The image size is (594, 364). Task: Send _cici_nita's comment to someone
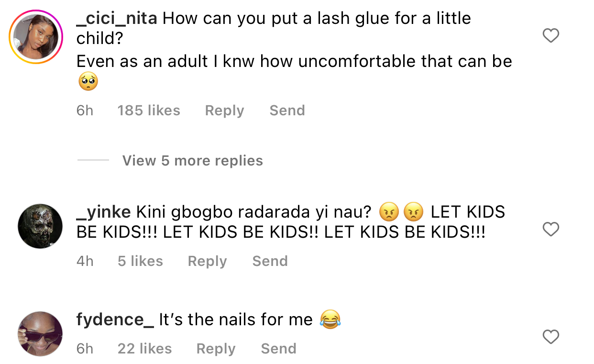tap(287, 110)
